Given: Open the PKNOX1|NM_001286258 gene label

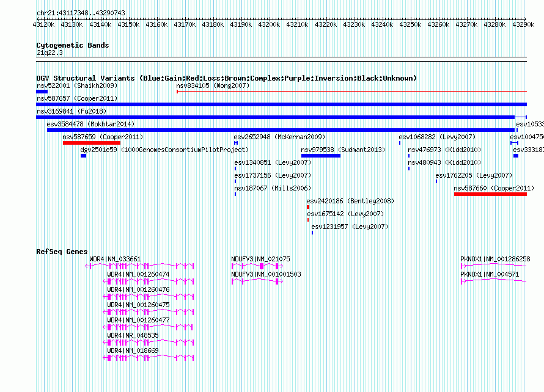Looking at the screenshot, I should pos(495,259).
